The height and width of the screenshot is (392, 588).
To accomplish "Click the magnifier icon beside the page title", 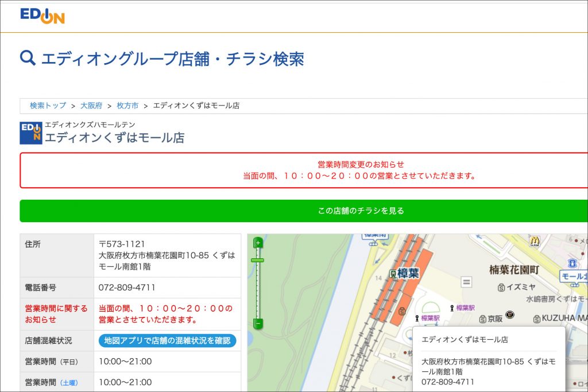I will coord(28,58).
